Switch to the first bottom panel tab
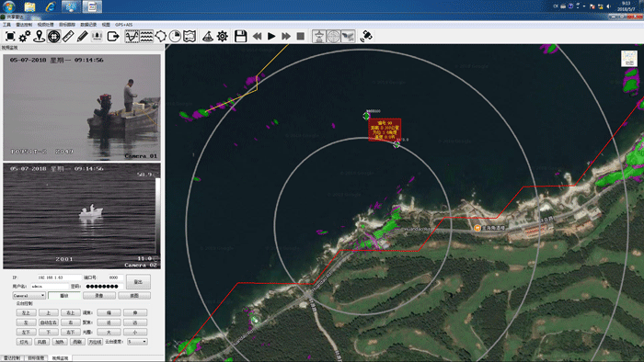 tap(12, 358)
